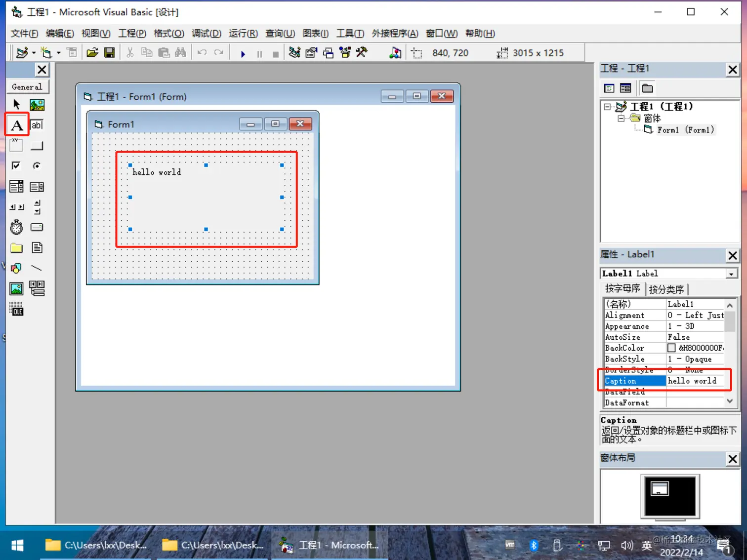Open the 视图(V) menu
Viewport: 747px width, 560px height.
[x=96, y=33]
